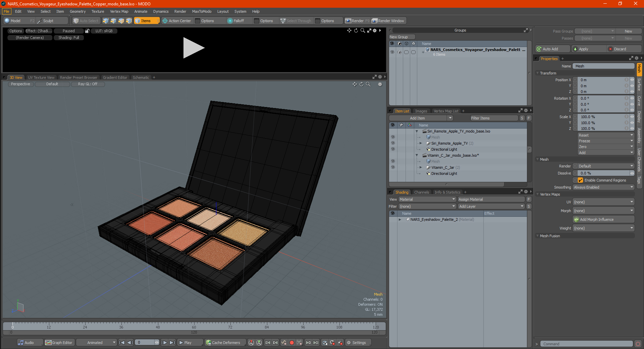The height and width of the screenshot is (349, 644).
Task: Select Materials selection mode icon
Action: click(x=129, y=21)
